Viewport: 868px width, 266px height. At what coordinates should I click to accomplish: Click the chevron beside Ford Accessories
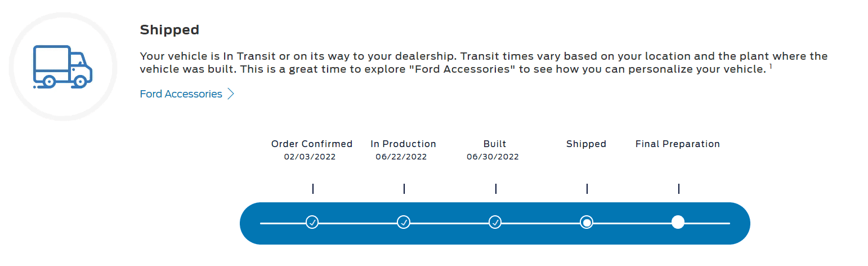coord(230,94)
